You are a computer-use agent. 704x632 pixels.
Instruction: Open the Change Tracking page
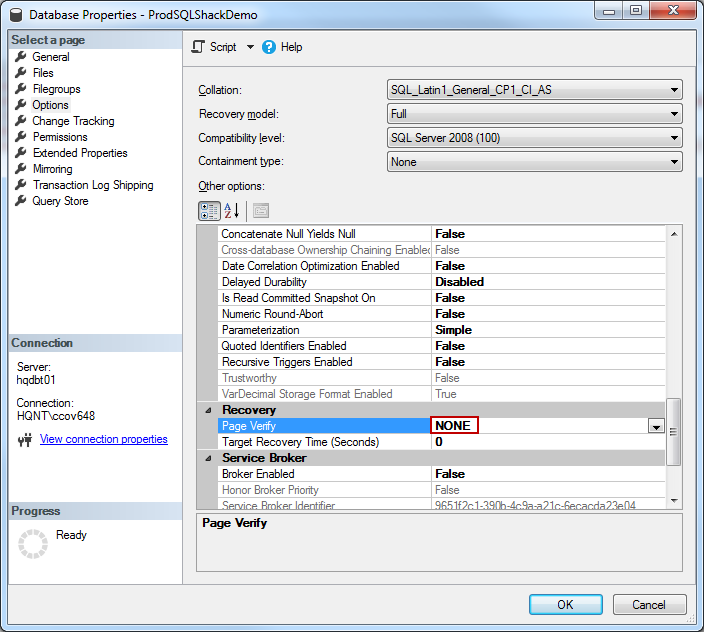(73, 121)
